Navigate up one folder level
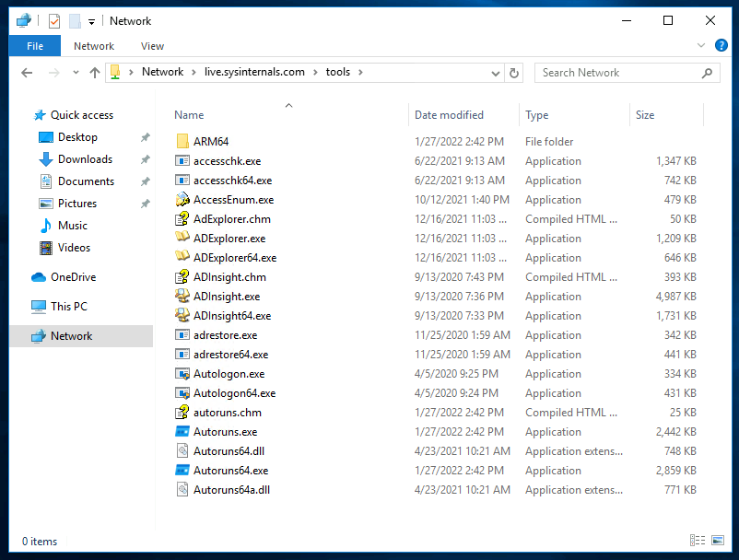The image size is (739, 560). coord(95,72)
